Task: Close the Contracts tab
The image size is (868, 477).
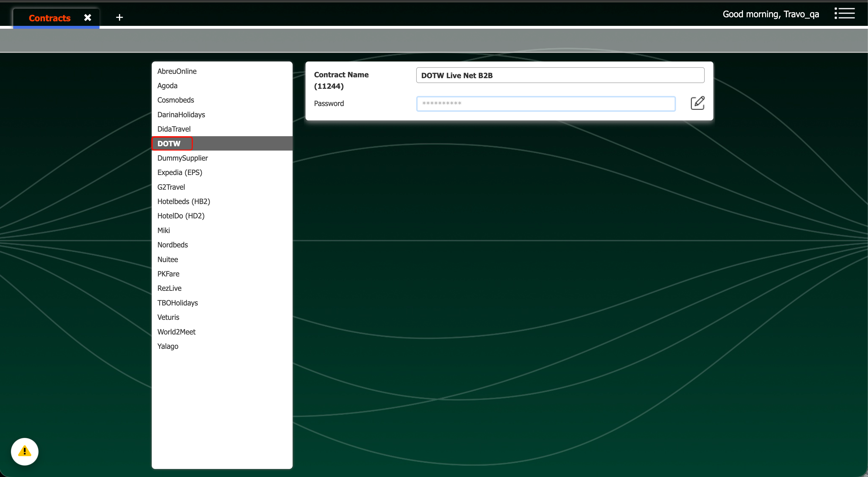Action: click(x=88, y=18)
